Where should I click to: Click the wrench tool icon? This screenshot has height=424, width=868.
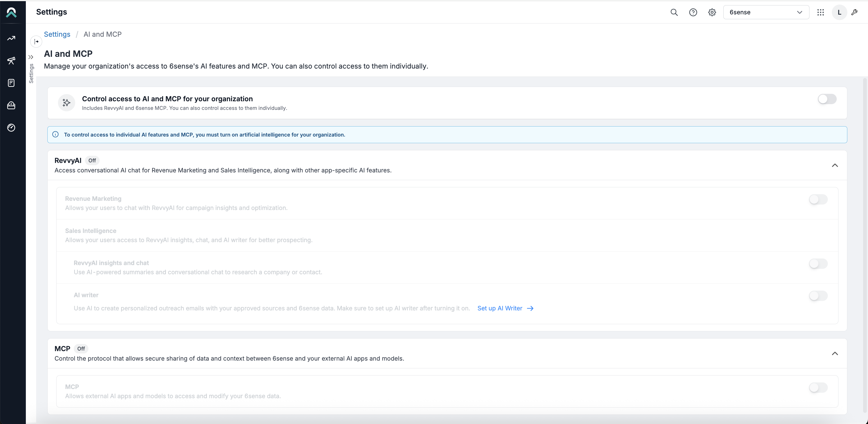pyautogui.click(x=854, y=12)
